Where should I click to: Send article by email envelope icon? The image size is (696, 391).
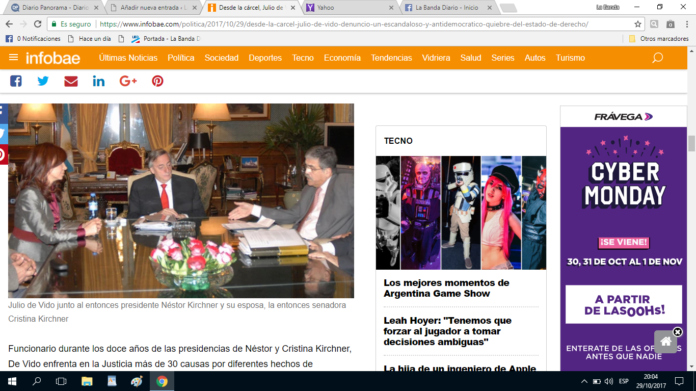tap(71, 81)
